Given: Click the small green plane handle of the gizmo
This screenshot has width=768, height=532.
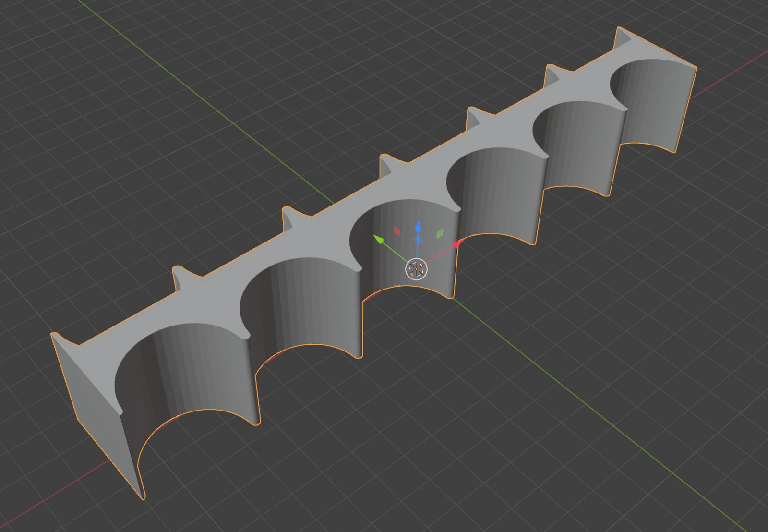Looking at the screenshot, I should coord(440,234).
